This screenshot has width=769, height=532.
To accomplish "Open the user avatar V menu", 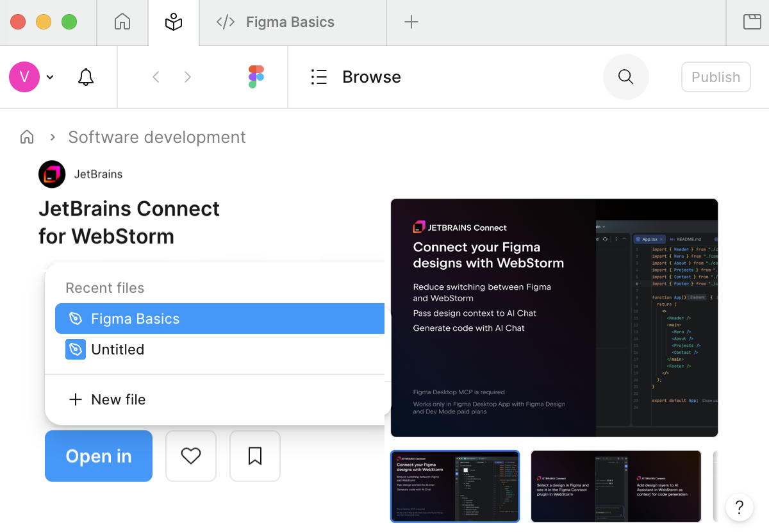I will tap(24, 77).
